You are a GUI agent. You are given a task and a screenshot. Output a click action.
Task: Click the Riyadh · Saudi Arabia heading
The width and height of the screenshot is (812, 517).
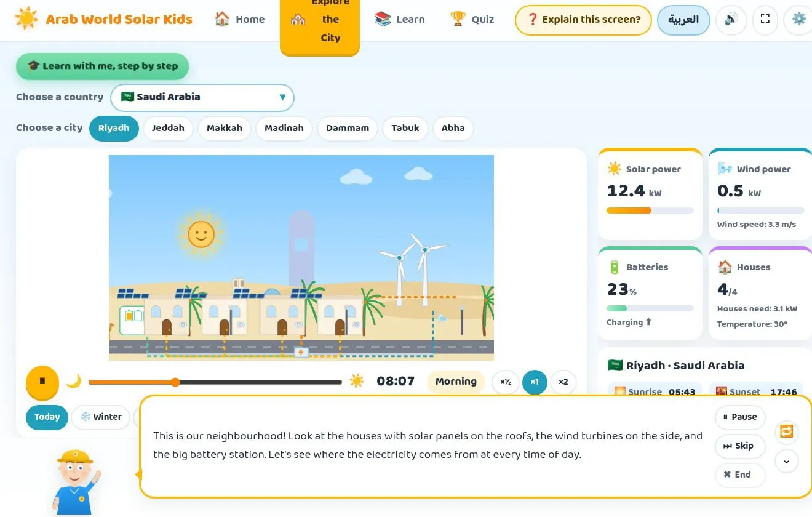[x=685, y=365]
